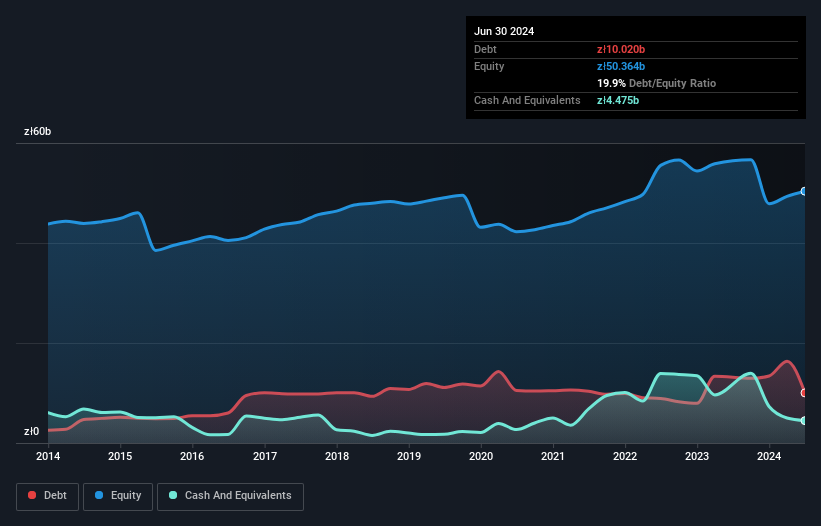Select the teal Cash endpoint marker
Viewport: 821px width, 526px height.
[x=804, y=421]
